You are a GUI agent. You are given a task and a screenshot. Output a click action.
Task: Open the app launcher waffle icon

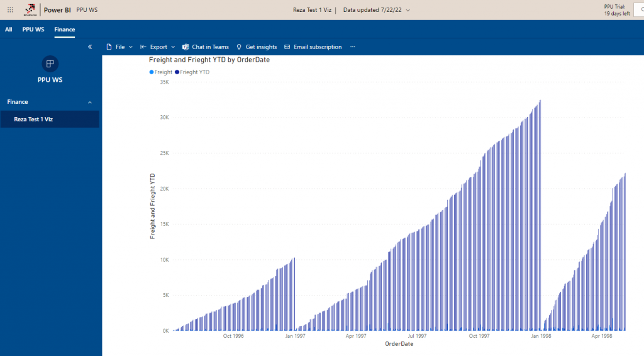click(x=10, y=10)
